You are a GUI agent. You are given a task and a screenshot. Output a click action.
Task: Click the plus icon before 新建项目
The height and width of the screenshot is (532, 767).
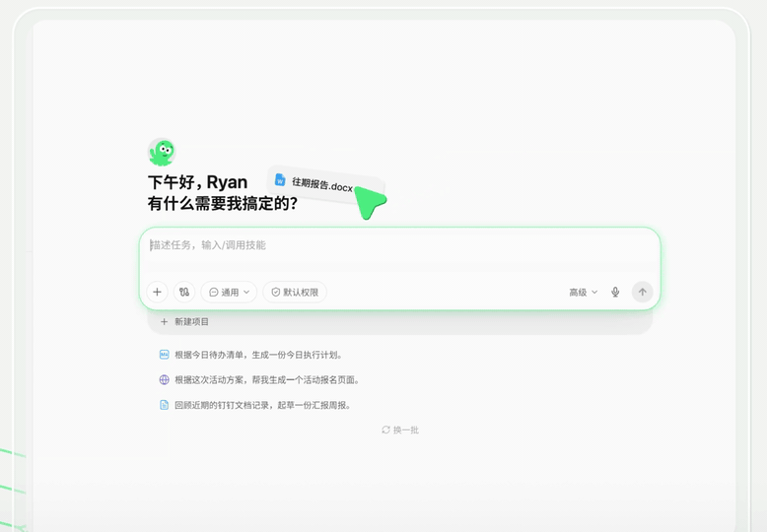pyautogui.click(x=165, y=322)
